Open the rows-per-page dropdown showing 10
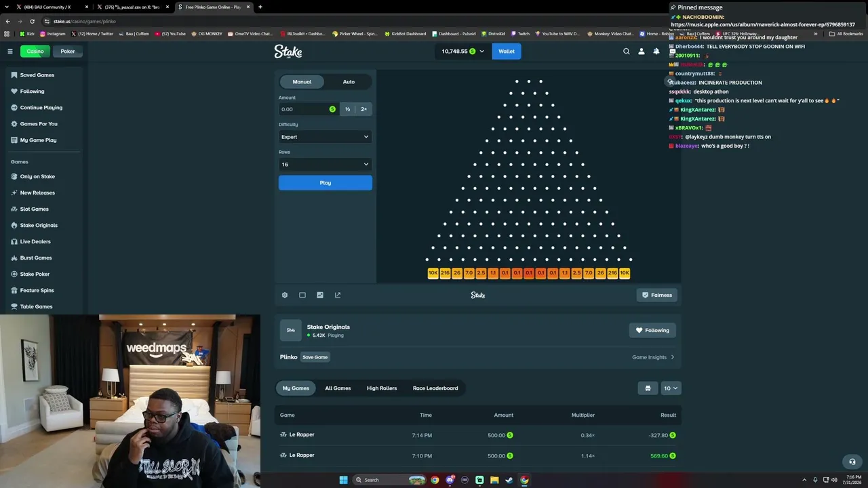 (671, 388)
